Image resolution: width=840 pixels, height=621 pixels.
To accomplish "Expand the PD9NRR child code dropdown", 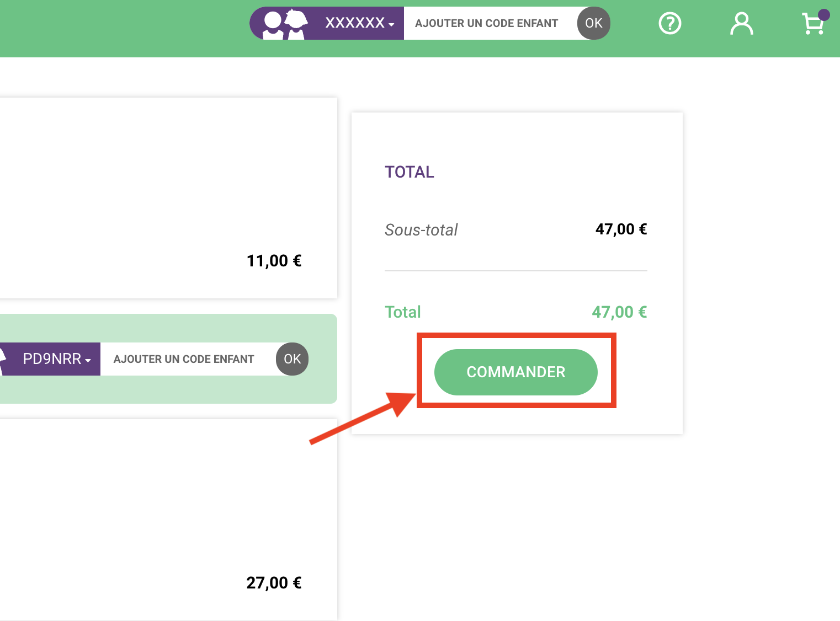I will (x=57, y=359).
